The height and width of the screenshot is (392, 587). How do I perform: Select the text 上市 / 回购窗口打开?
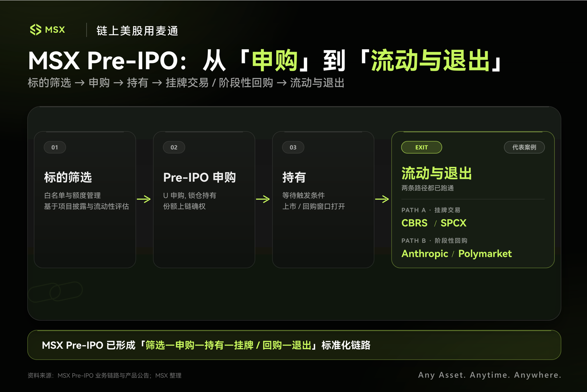(x=314, y=206)
